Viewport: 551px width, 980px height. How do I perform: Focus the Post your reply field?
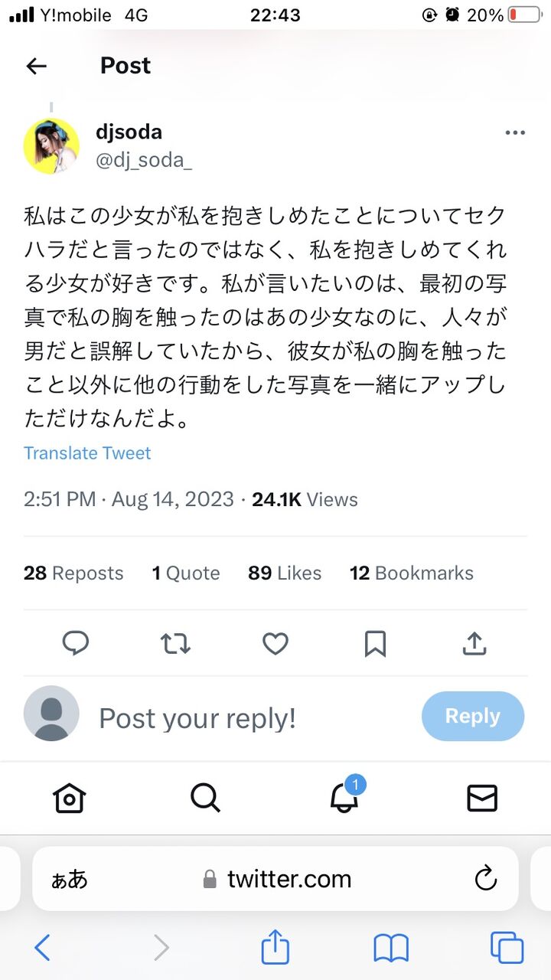tap(197, 718)
